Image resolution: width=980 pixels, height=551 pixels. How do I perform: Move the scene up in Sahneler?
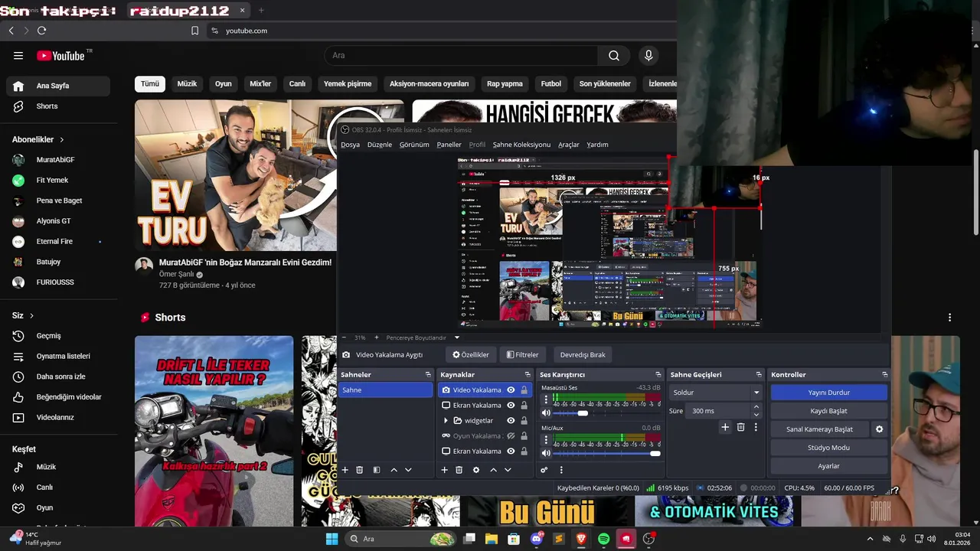click(x=394, y=470)
